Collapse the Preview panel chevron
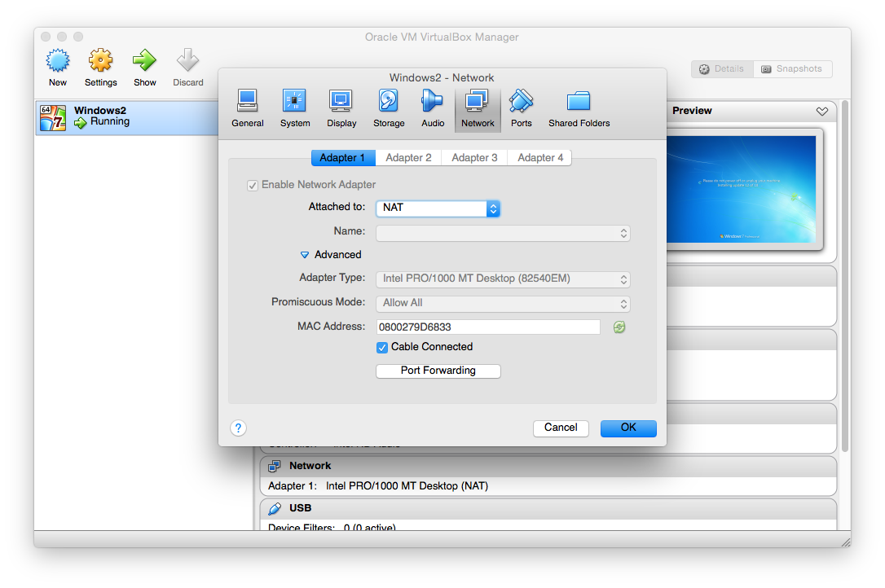 point(821,112)
